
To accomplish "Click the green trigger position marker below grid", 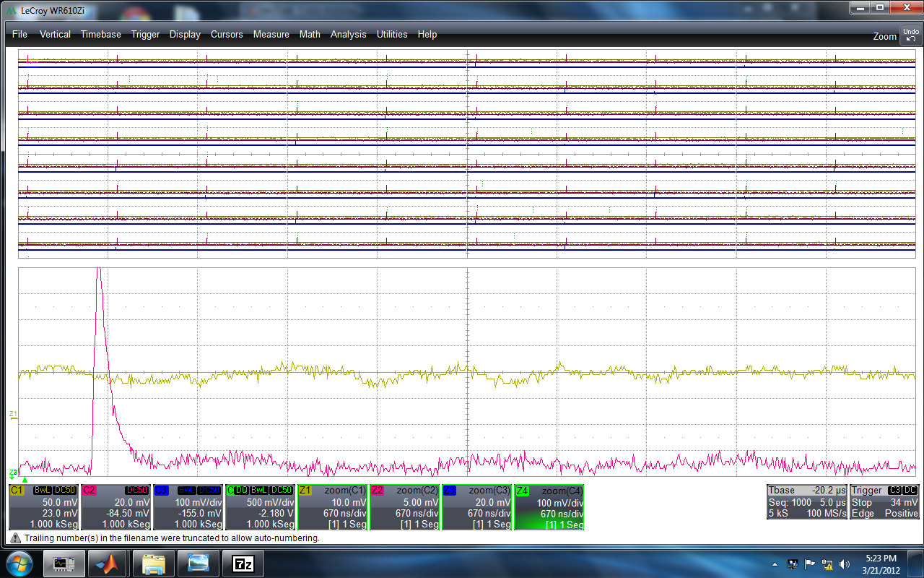I will pos(25,479).
